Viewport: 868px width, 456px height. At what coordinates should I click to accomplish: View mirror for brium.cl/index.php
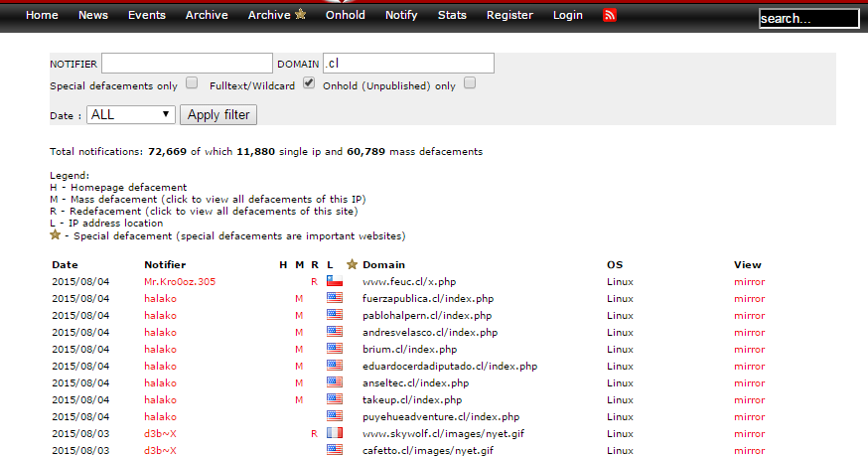750,349
